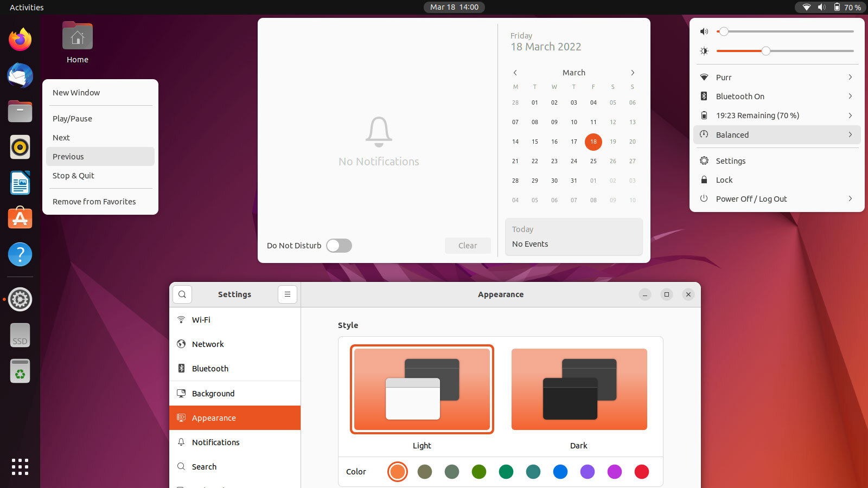Choose Previous in the dock context menu
Image resolution: width=868 pixels, height=488 pixels.
coord(100,157)
